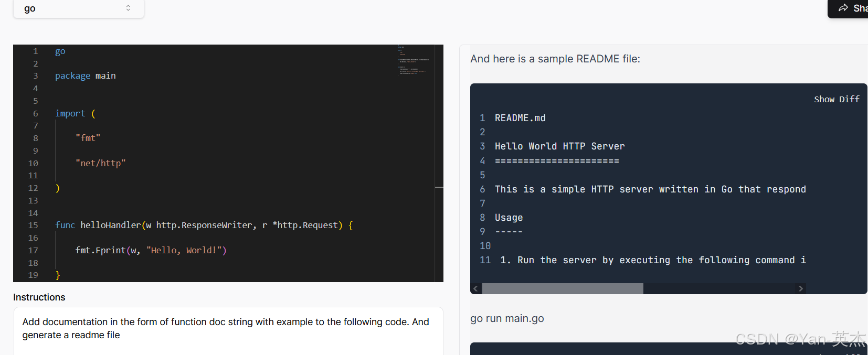Click the 'Usage' line in the README block
The width and height of the screenshot is (868, 355).
pos(509,218)
